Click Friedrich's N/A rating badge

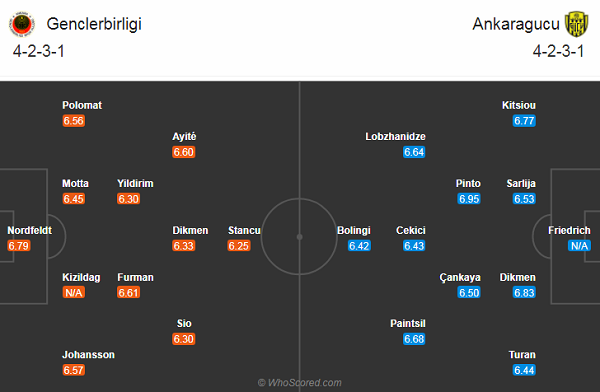[579, 246]
